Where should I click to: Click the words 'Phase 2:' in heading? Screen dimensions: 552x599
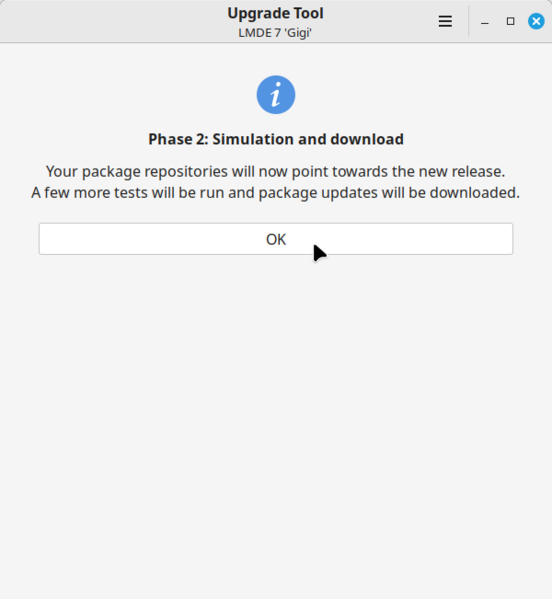(178, 139)
